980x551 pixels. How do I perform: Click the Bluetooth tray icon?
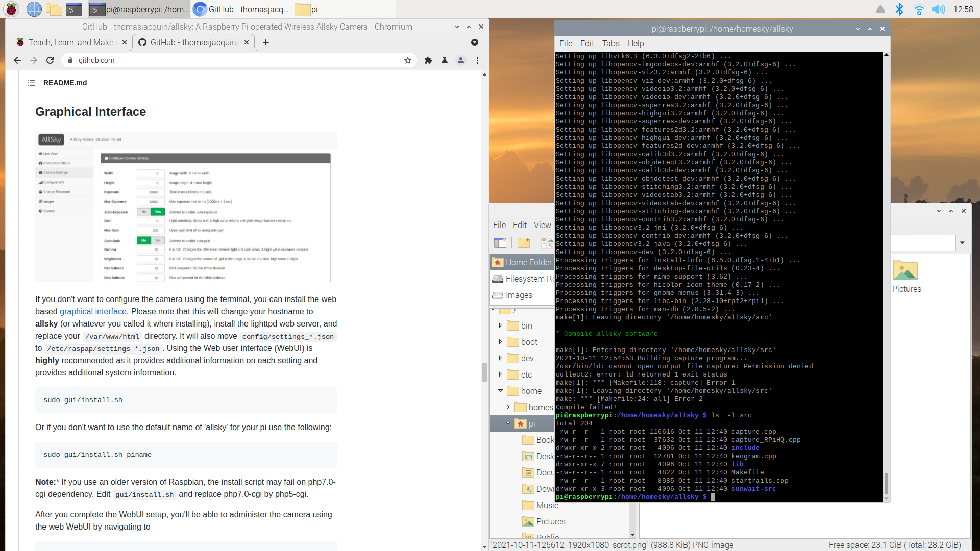tap(899, 9)
